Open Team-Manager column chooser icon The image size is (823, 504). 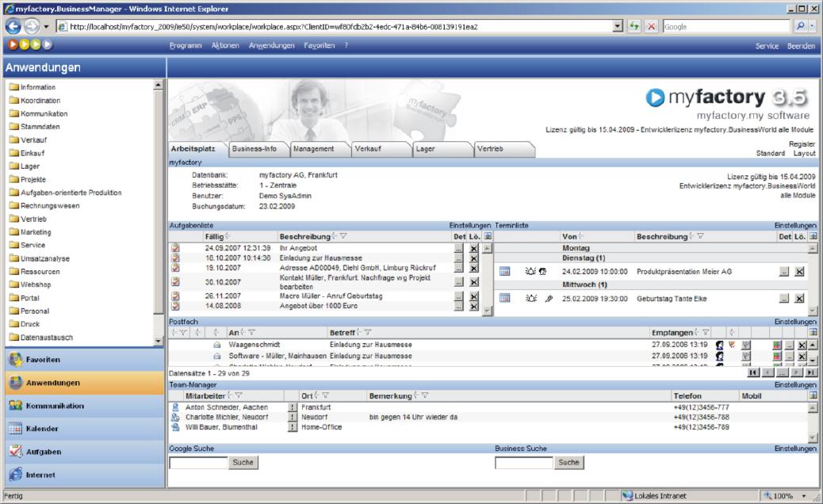pos(813,395)
